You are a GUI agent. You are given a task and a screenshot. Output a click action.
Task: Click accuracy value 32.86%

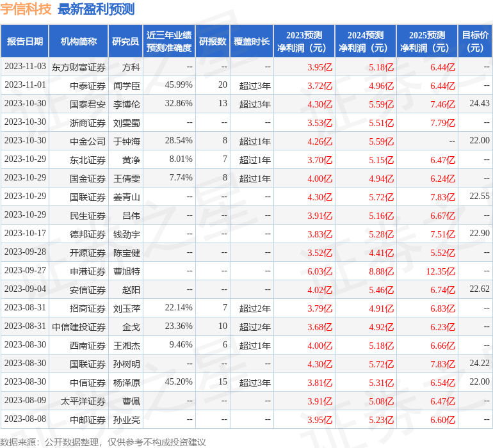click(179, 103)
